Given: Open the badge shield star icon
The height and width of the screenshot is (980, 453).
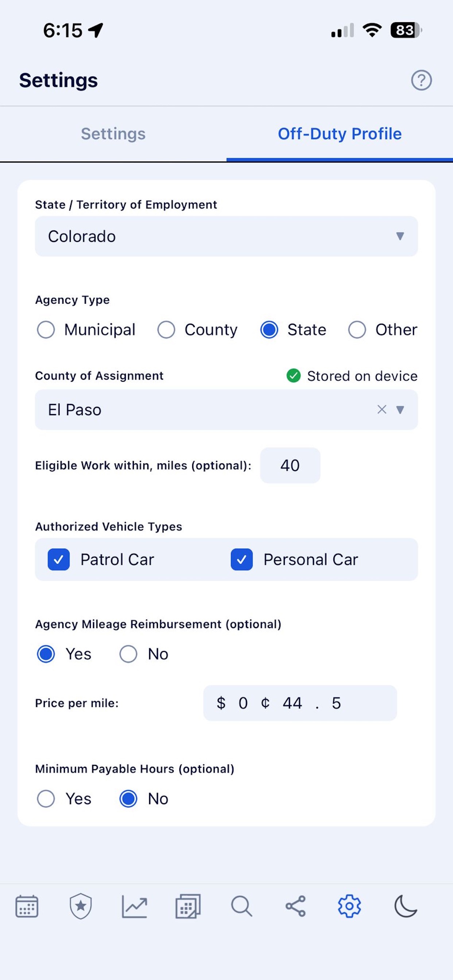Looking at the screenshot, I should tap(81, 906).
